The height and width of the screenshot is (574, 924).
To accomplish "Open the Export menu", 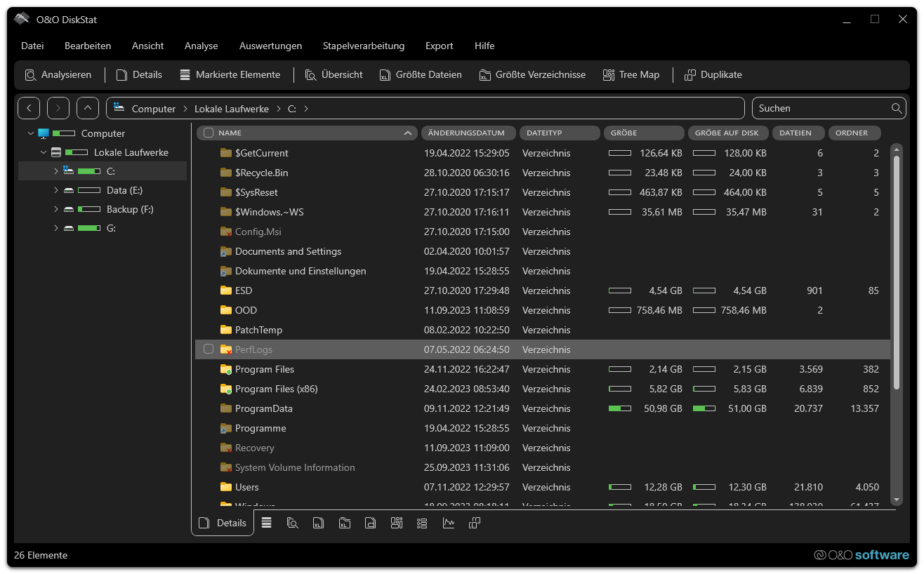I will (440, 46).
